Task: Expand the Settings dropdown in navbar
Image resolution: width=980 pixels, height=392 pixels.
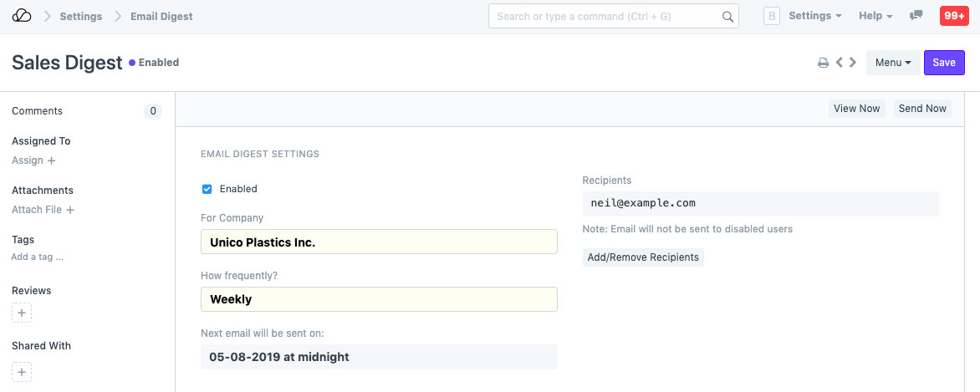Action: pos(815,16)
